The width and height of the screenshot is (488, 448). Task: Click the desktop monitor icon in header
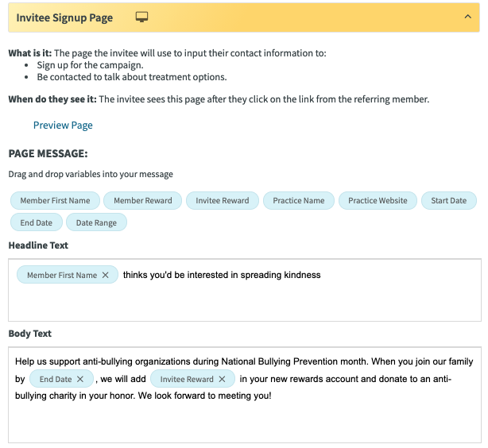click(141, 17)
